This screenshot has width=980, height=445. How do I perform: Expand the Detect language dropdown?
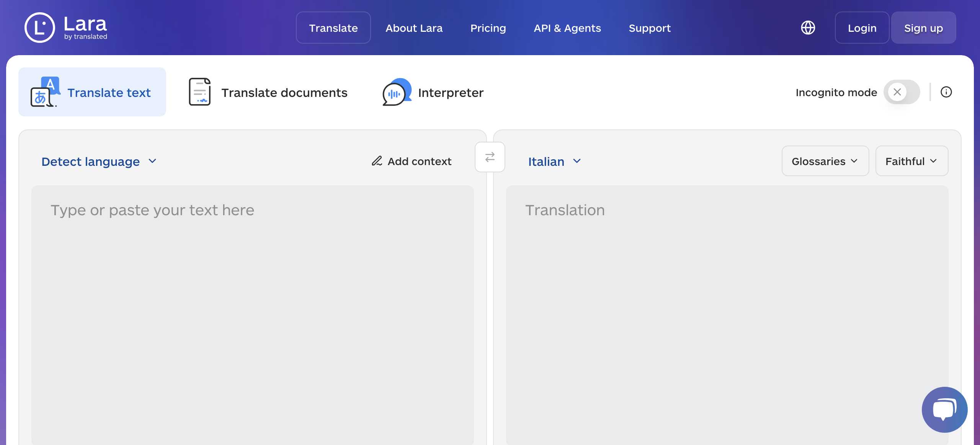99,161
